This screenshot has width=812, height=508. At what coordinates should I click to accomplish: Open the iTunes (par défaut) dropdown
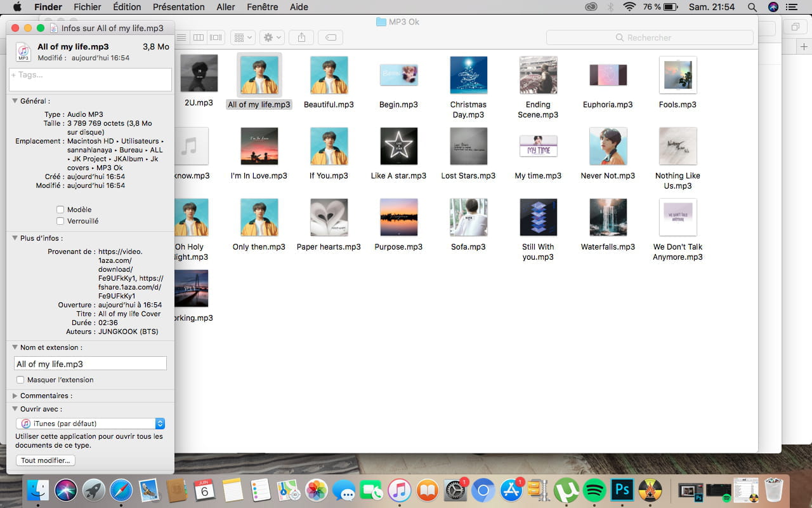pyautogui.click(x=90, y=424)
